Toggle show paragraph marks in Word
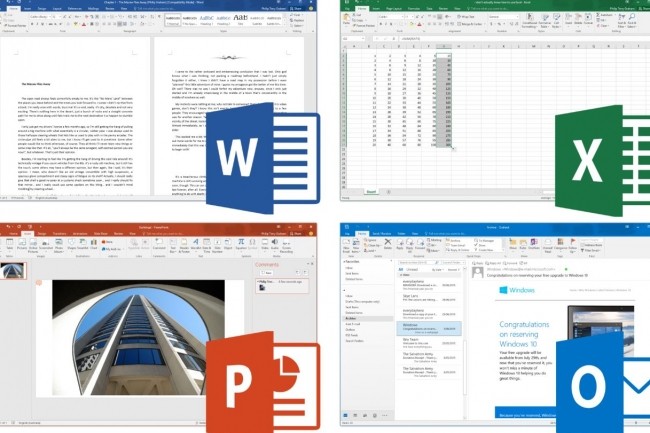 159,17
